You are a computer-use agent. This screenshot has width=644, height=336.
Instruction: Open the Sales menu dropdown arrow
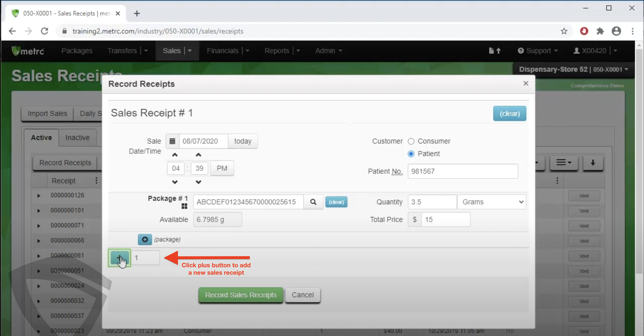[190, 51]
